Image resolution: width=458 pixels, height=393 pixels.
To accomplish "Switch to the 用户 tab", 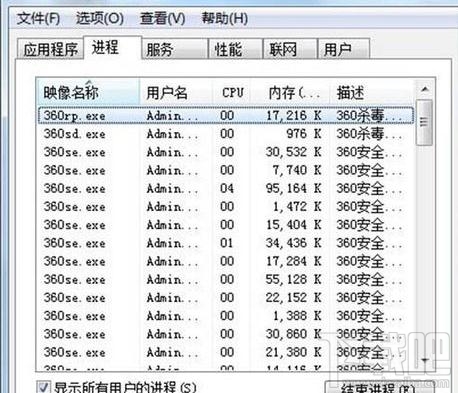I will (x=344, y=49).
